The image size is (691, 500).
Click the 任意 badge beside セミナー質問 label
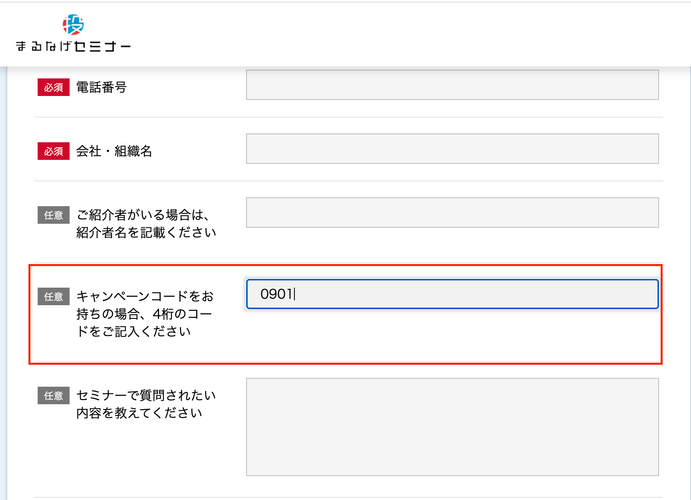(x=53, y=395)
